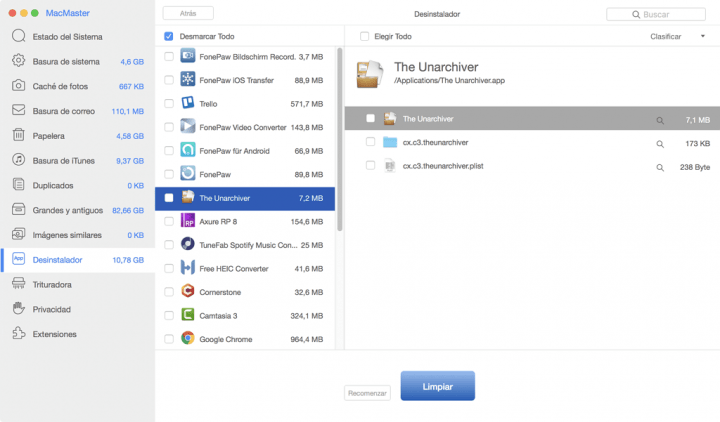720x422 pixels.
Task: Click the Grandes y antiguos box icon
Action: click(x=18, y=209)
